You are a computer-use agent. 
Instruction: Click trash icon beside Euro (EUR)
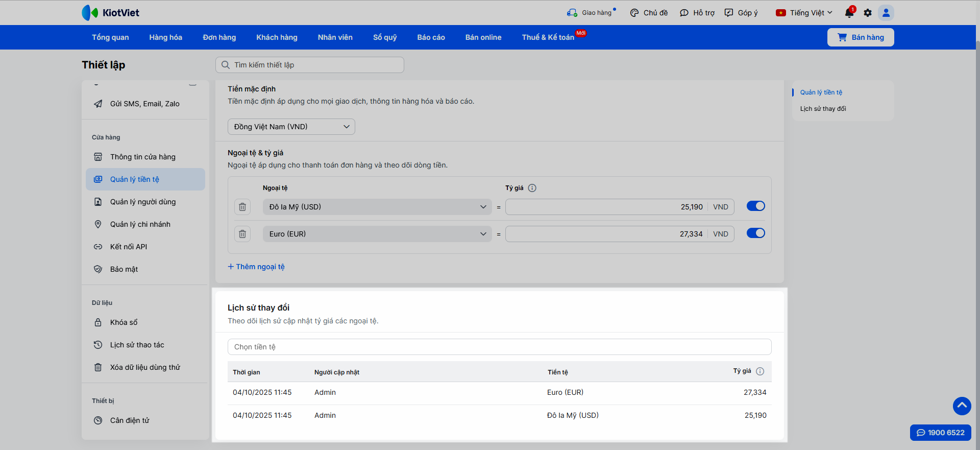click(x=242, y=234)
